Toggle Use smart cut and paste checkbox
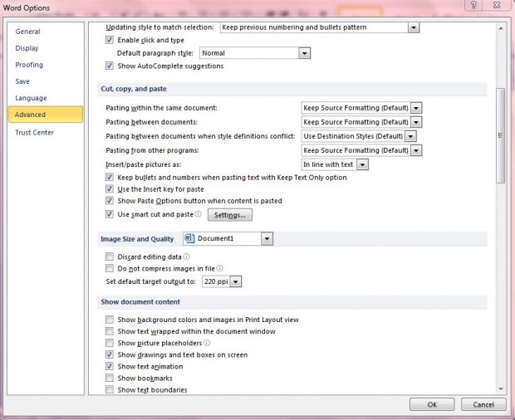Image resolution: width=515 pixels, height=420 pixels. [x=110, y=214]
